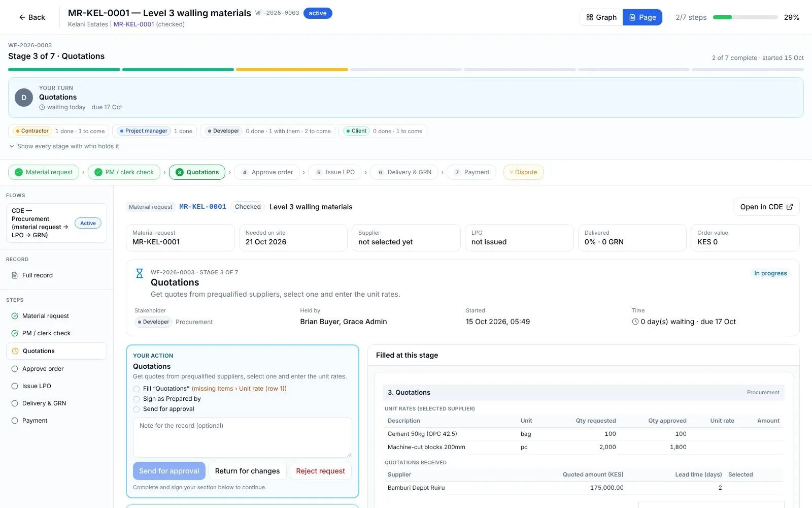This screenshot has height=508, width=812.
Task: Click the clock icon next to waiting today
Action: coord(42,107)
